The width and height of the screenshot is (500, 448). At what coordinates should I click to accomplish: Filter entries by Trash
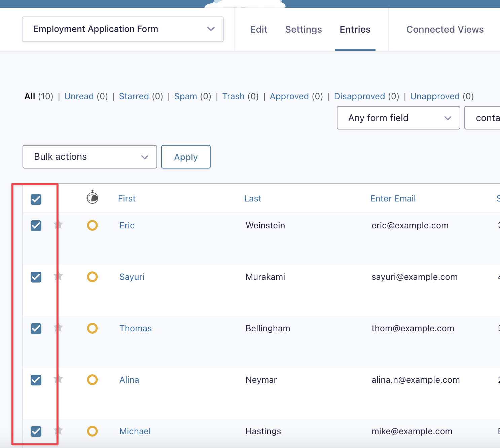pyautogui.click(x=234, y=97)
